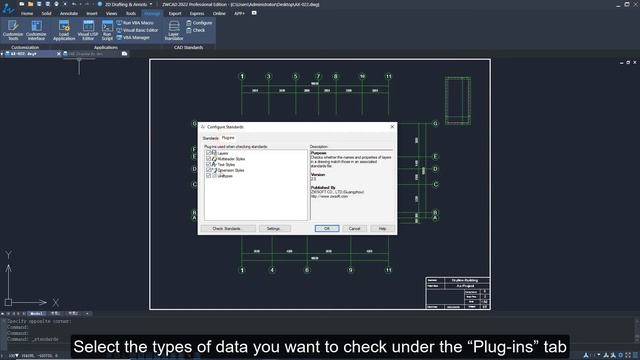Open the Customize Tools command
Viewport: 640px width, 360px height.
pyautogui.click(x=13, y=30)
